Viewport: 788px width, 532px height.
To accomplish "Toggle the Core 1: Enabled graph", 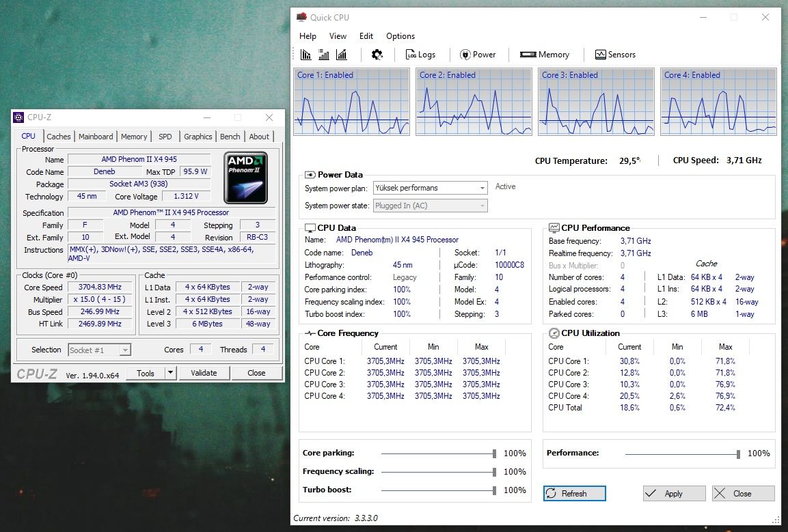I will [351, 102].
